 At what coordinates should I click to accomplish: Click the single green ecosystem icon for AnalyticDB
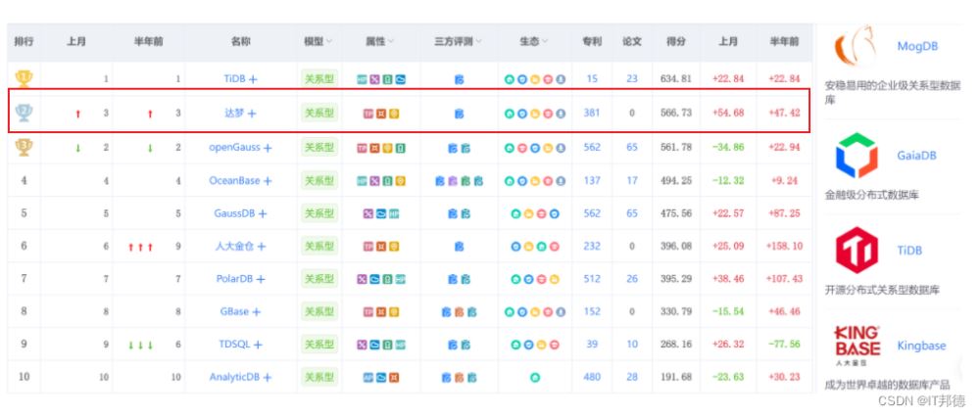[535, 377]
